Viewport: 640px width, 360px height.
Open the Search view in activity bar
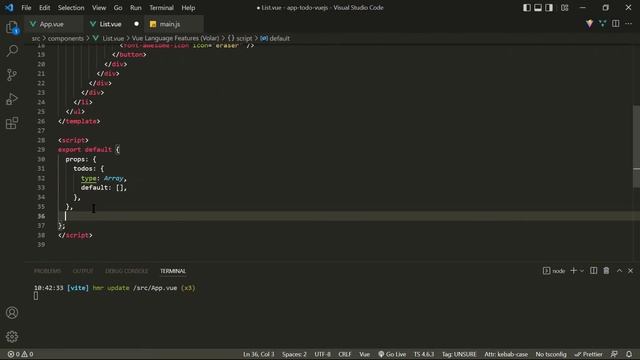click(x=12, y=51)
